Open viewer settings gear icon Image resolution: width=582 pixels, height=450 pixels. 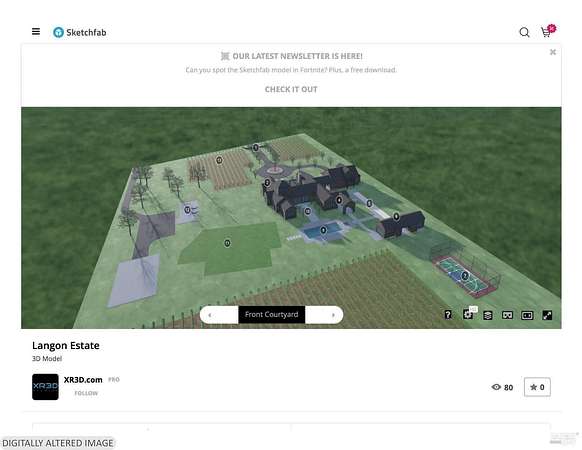468,314
